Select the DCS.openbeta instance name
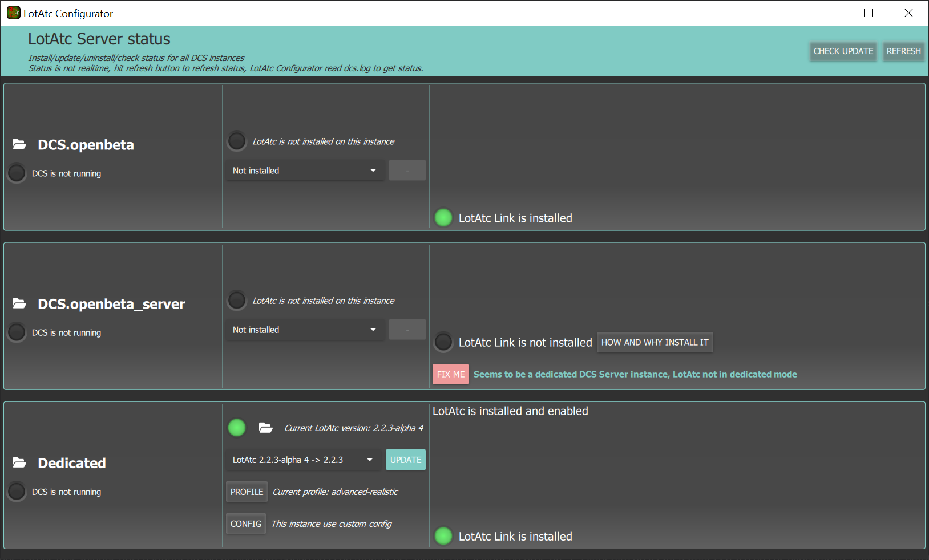Screen dimensions: 929x560 point(86,145)
